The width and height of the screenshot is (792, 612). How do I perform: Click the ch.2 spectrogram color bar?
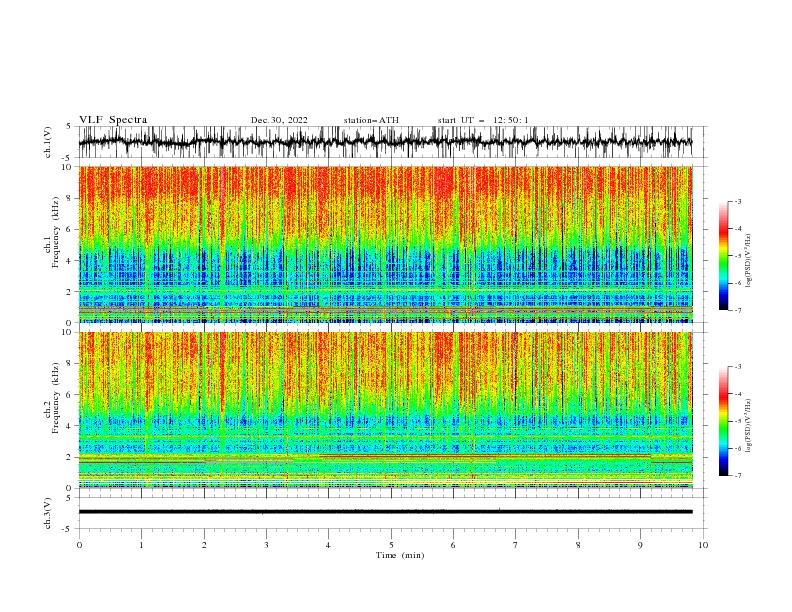point(723,421)
